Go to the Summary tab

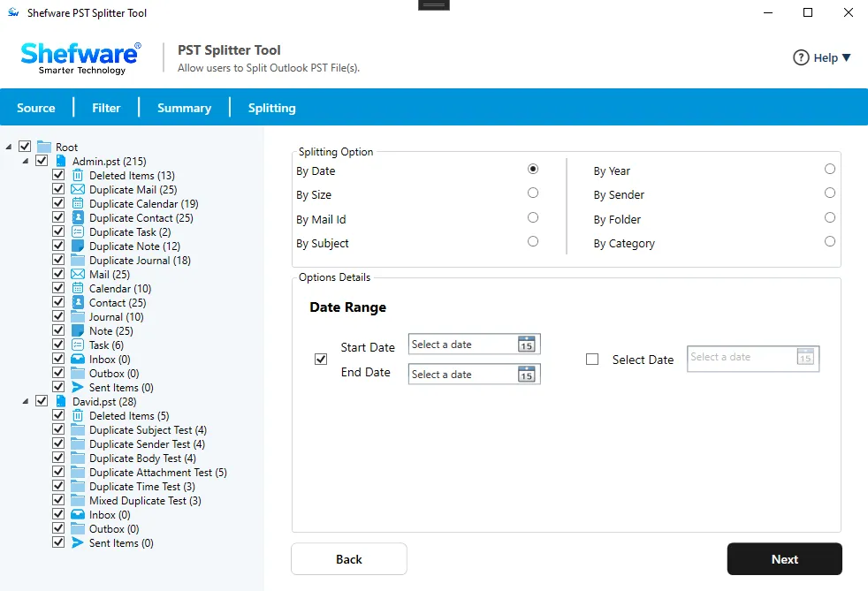pyautogui.click(x=185, y=108)
